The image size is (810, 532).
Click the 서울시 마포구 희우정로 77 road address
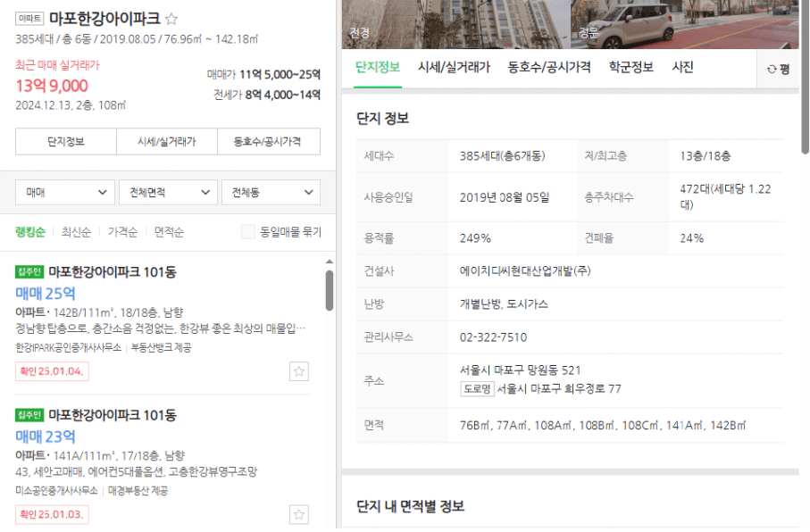tap(559, 388)
